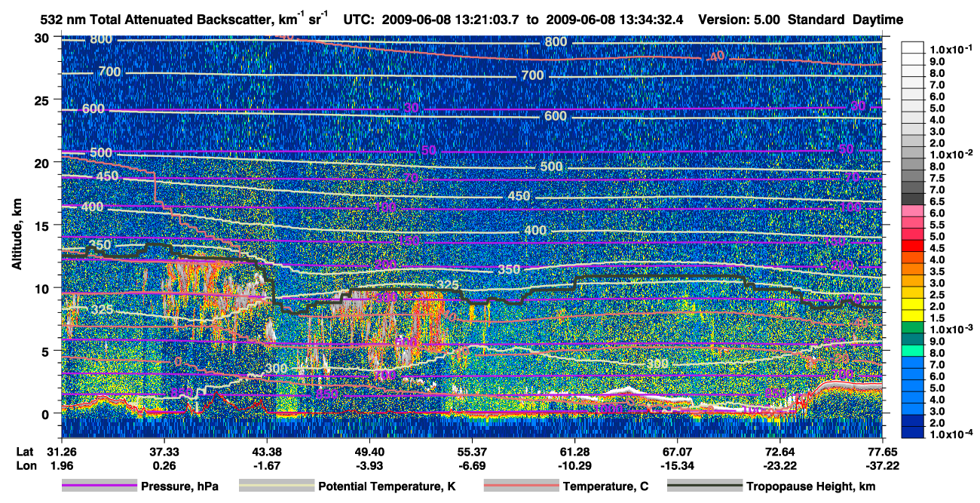Click the longitude value 1.96

(60, 465)
